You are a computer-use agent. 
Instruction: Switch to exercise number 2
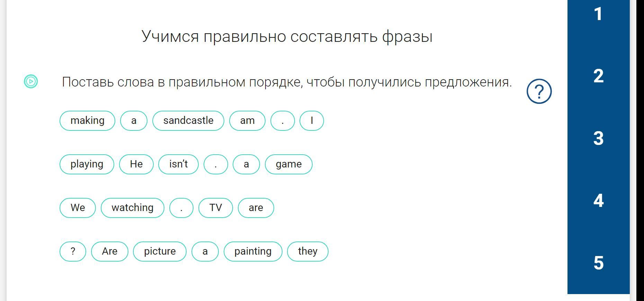click(x=598, y=76)
